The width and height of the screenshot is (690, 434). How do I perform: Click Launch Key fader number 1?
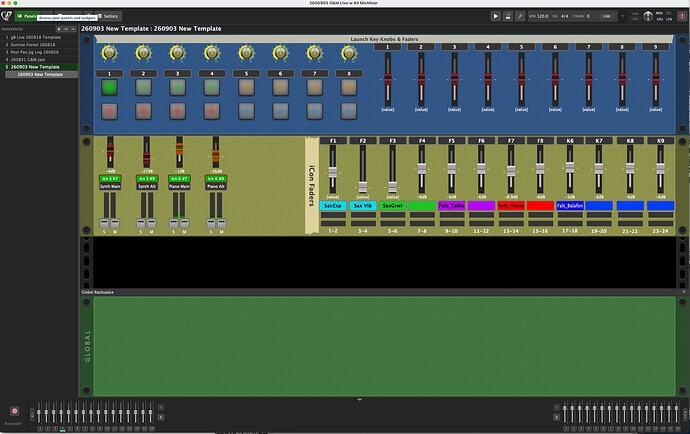[388, 79]
